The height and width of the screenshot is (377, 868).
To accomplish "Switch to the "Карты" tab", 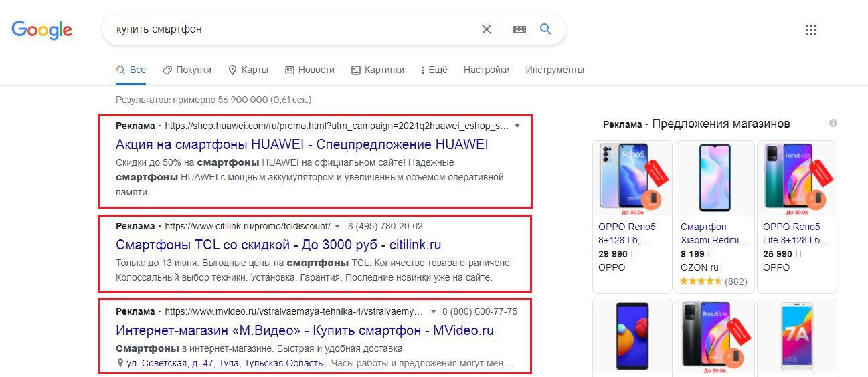I will (248, 70).
